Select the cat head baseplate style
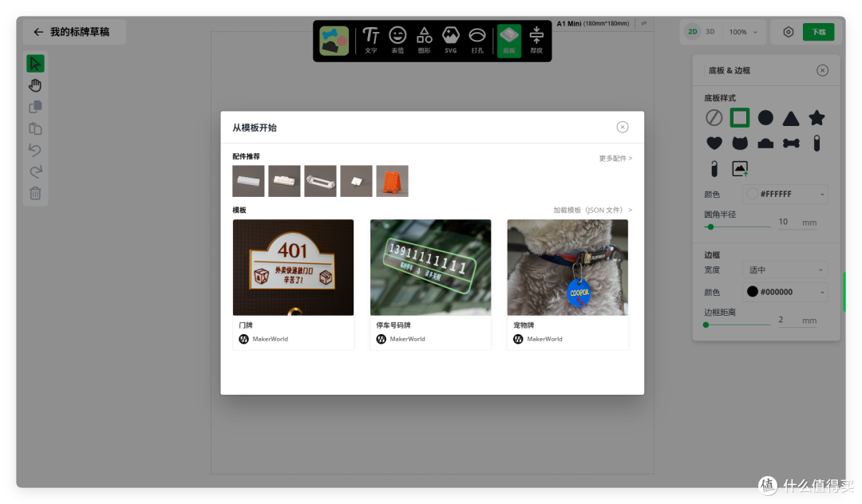Screen dimensions: 862x504 click(740, 144)
